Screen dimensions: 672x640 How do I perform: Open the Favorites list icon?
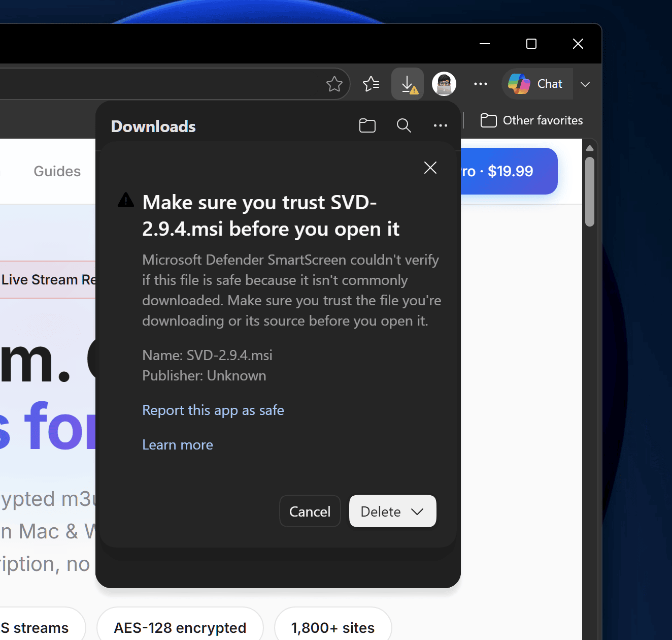pos(371,84)
